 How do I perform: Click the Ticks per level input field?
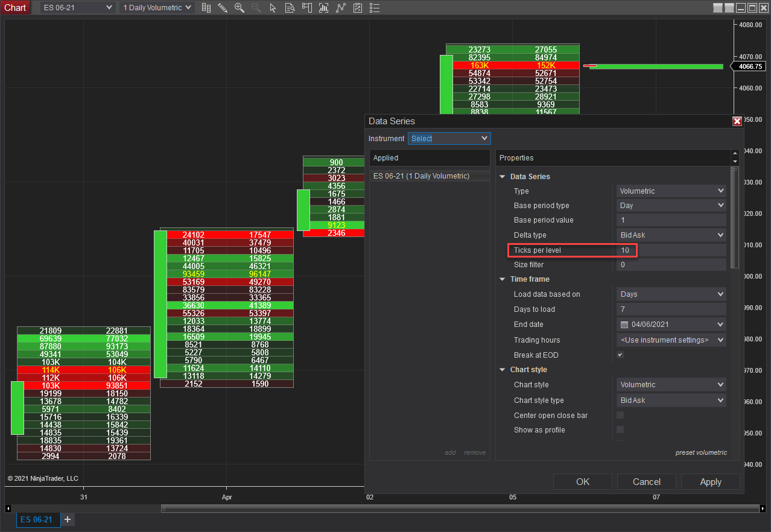click(x=671, y=250)
